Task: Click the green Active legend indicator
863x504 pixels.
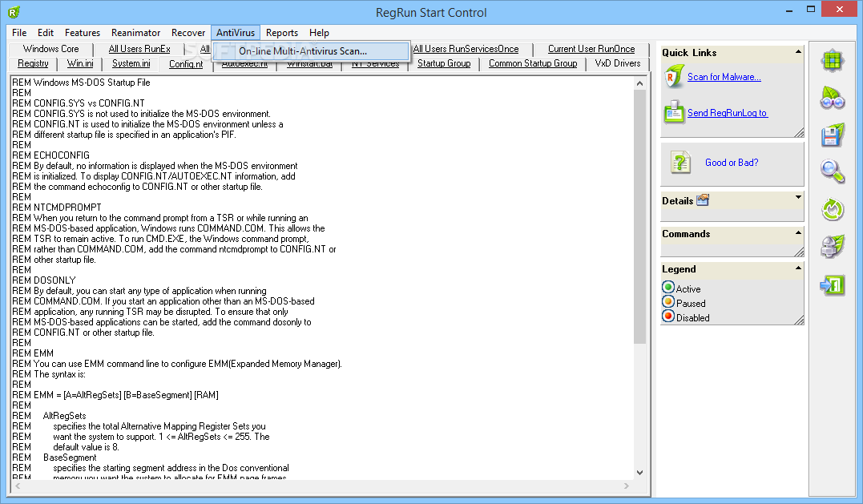Action: [x=668, y=287]
